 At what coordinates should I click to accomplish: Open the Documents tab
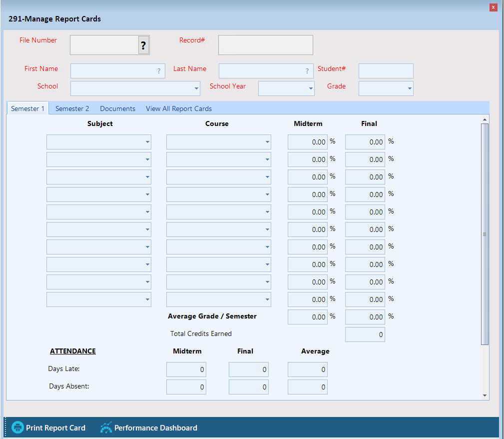pyautogui.click(x=117, y=108)
